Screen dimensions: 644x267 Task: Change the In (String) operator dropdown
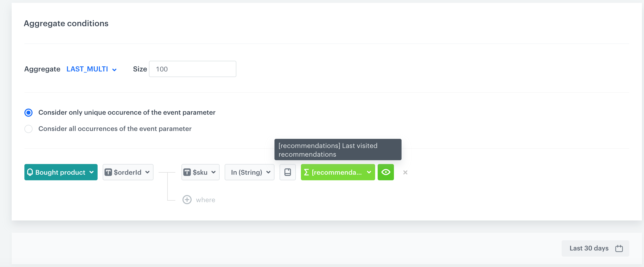249,172
